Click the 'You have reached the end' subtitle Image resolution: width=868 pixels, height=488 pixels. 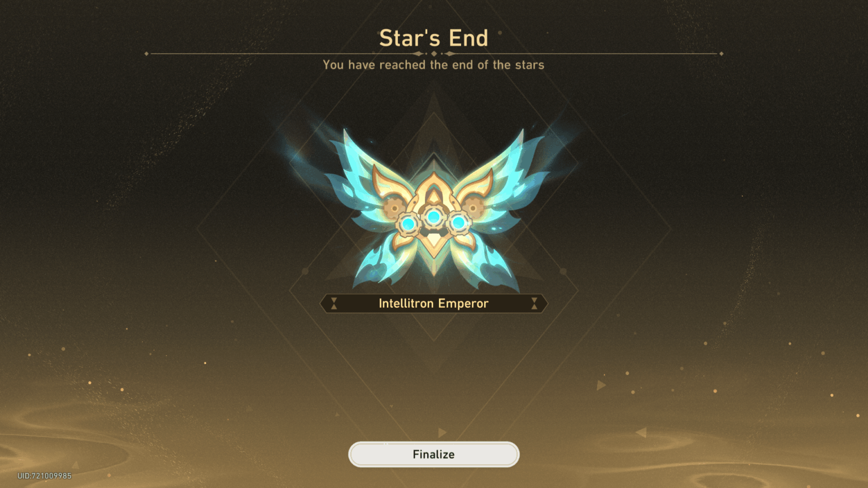(433, 65)
